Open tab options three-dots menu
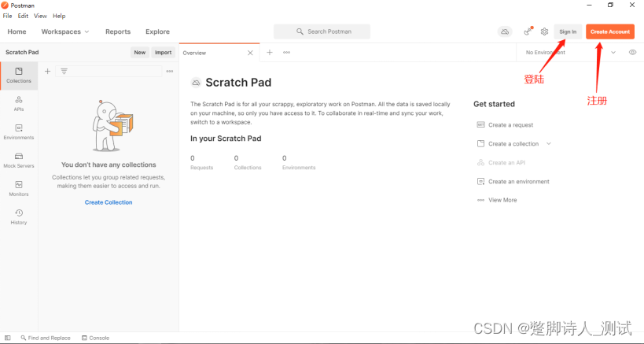The width and height of the screenshot is (644, 344). tap(287, 53)
